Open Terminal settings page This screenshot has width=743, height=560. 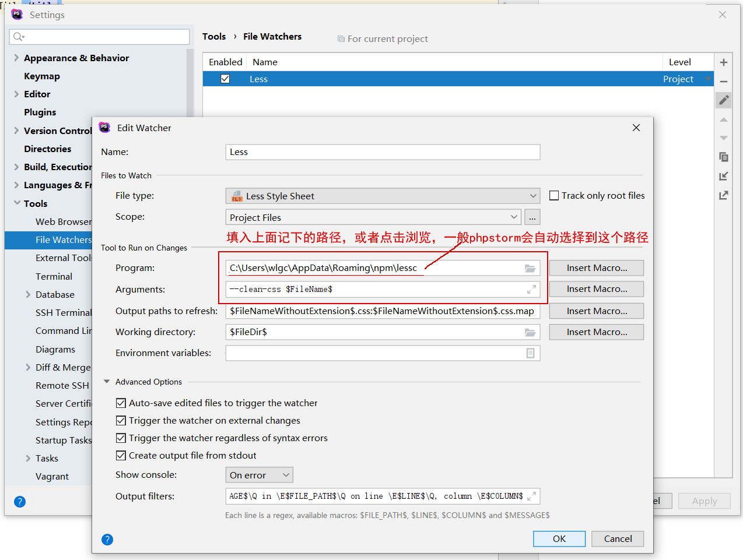(x=54, y=276)
